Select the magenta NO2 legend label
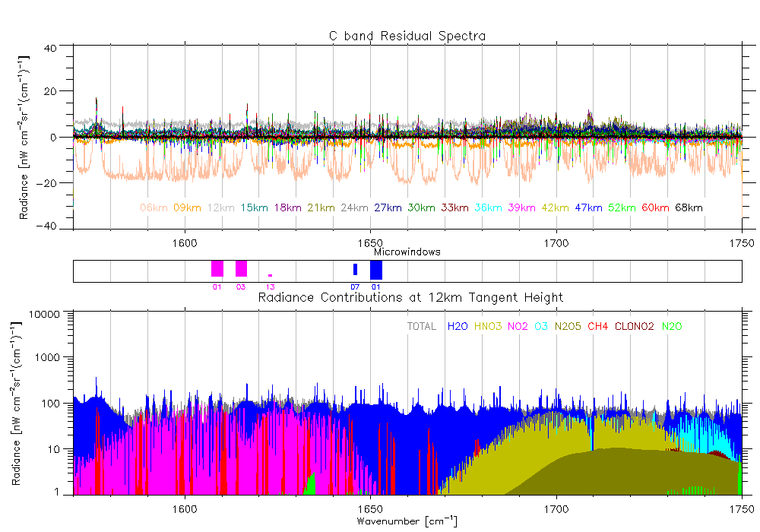760x532 pixels. pos(518,326)
